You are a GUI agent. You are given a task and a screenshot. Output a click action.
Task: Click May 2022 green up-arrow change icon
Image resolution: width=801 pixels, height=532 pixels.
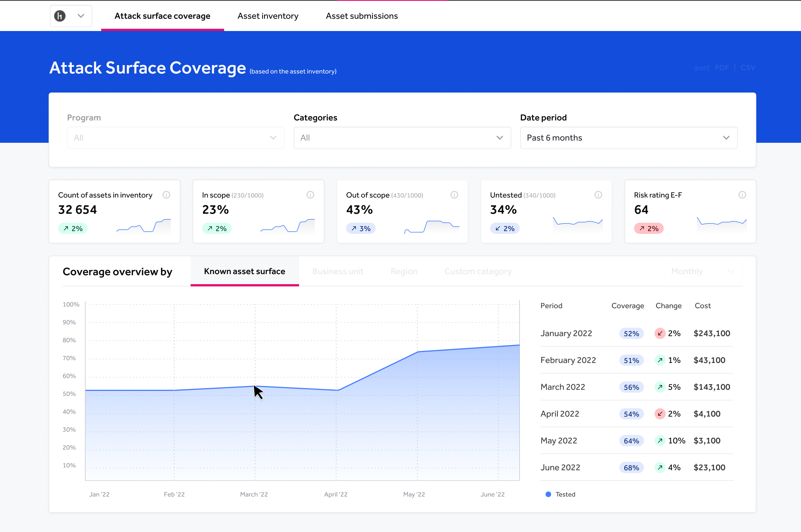tap(660, 441)
